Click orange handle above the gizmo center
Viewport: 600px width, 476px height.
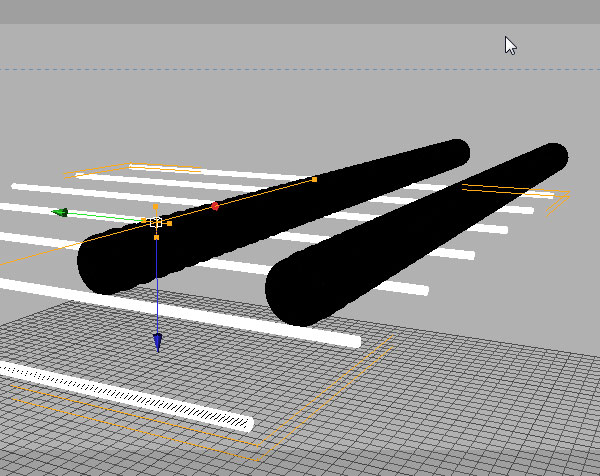tap(155, 207)
